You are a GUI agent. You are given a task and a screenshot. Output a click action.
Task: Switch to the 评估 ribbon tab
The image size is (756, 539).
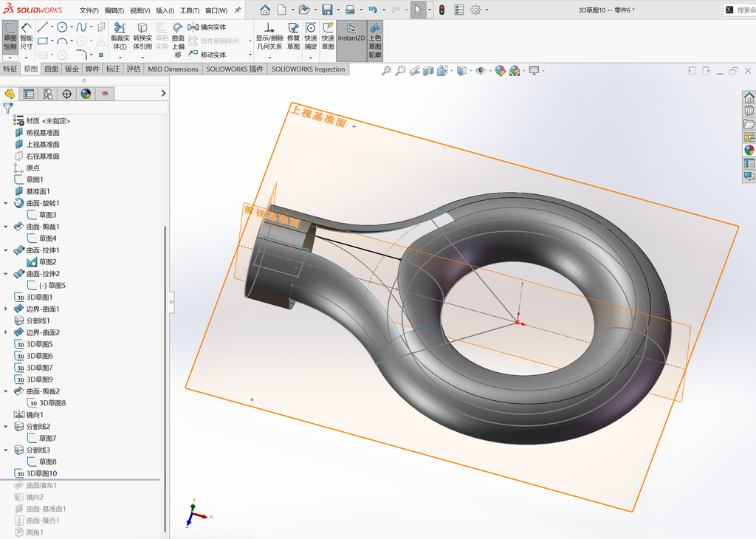point(134,69)
